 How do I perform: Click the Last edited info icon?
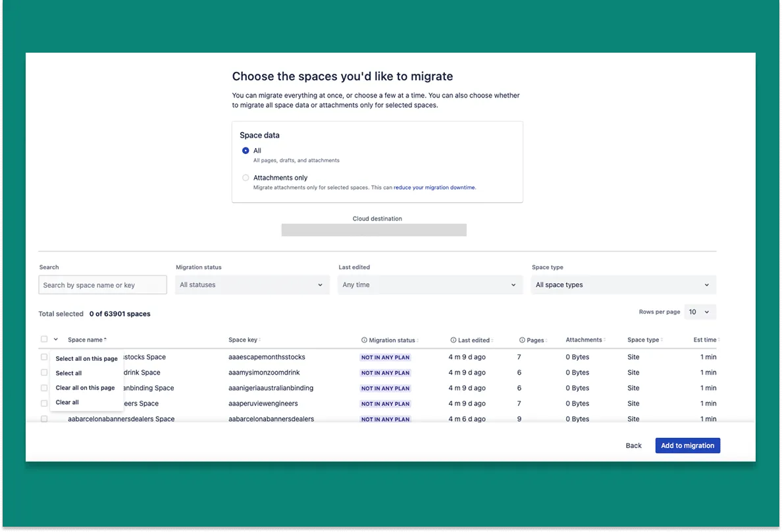[x=454, y=340]
